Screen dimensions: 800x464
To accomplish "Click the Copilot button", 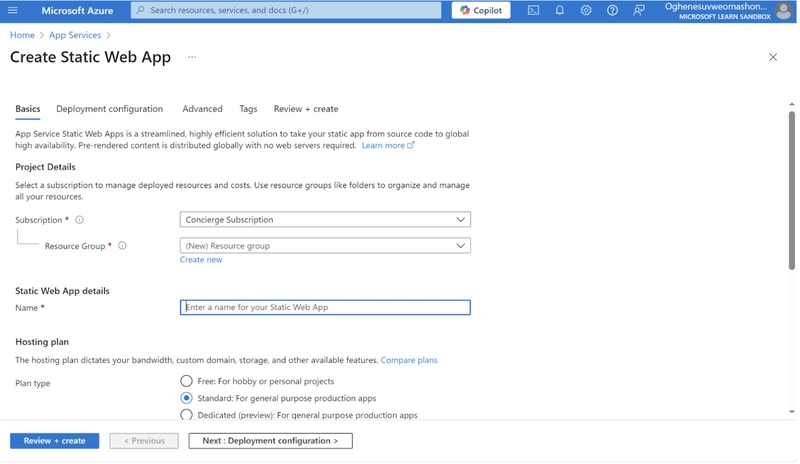I will pyautogui.click(x=481, y=10).
